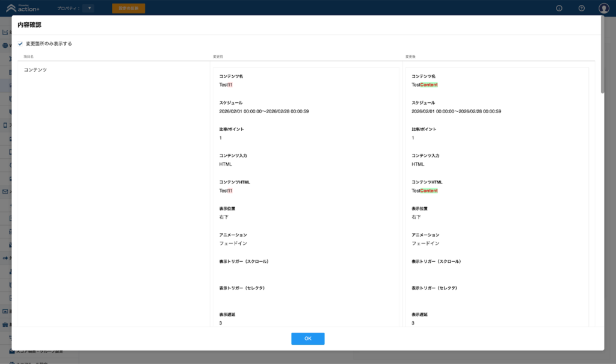Uncheck the 変更箇所のみ表示する checkbox
The height and width of the screenshot is (364, 616).
[20, 44]
